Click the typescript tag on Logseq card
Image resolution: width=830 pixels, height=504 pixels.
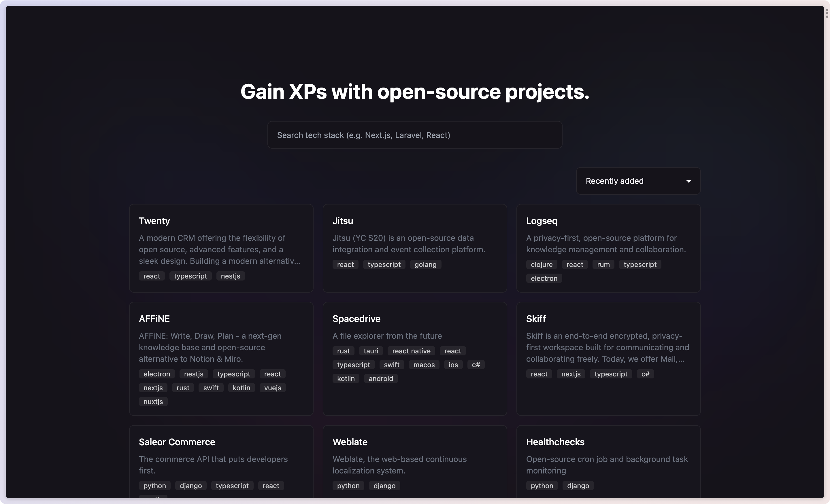pos(640,265)
